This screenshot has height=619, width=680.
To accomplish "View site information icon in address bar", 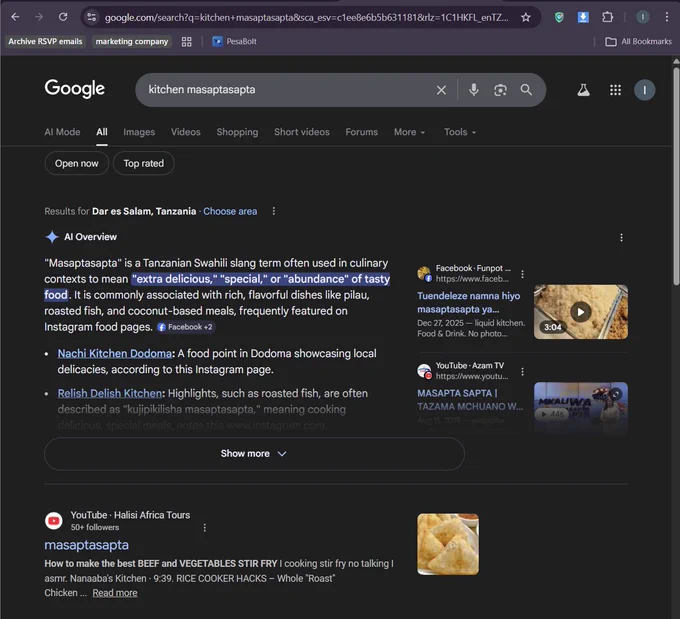I will click(x=92, y=17).
